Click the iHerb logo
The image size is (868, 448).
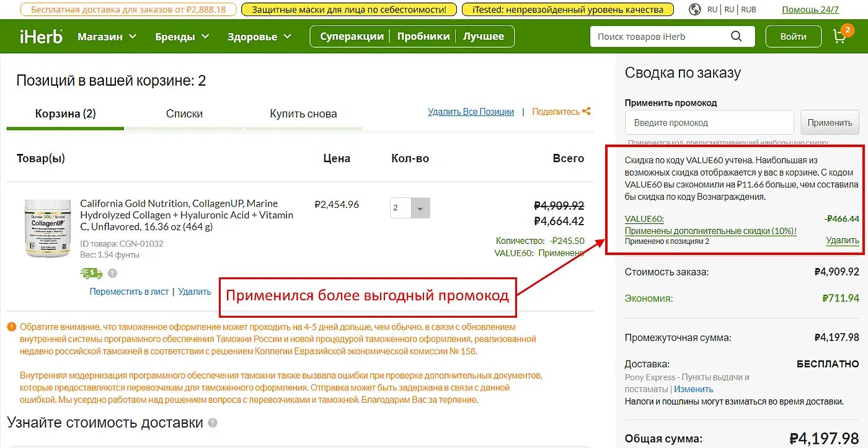click(41, 37)
